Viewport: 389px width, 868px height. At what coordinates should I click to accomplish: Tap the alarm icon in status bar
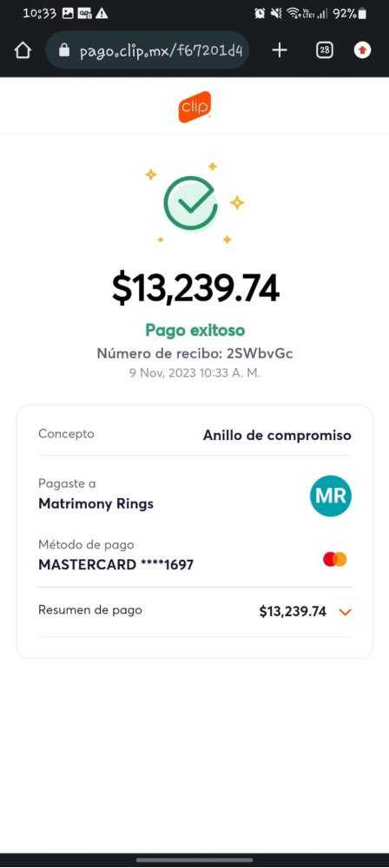pyautogui.click(x=260, y=13)
